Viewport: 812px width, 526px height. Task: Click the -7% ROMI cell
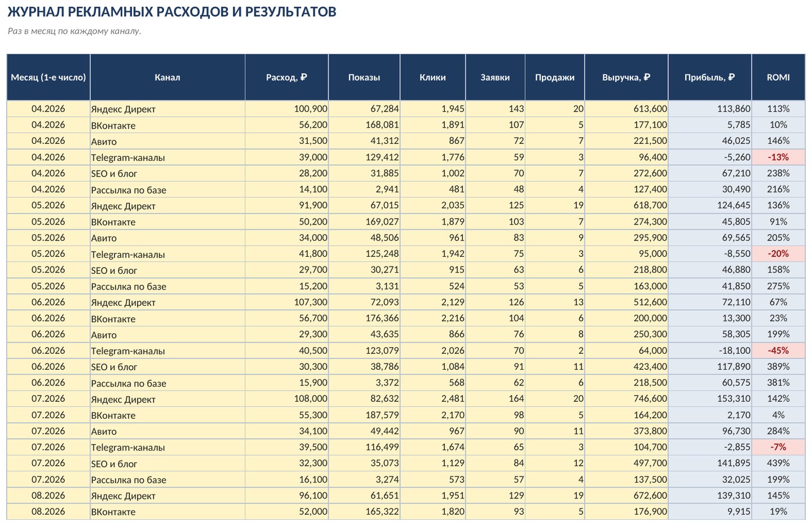778,447
